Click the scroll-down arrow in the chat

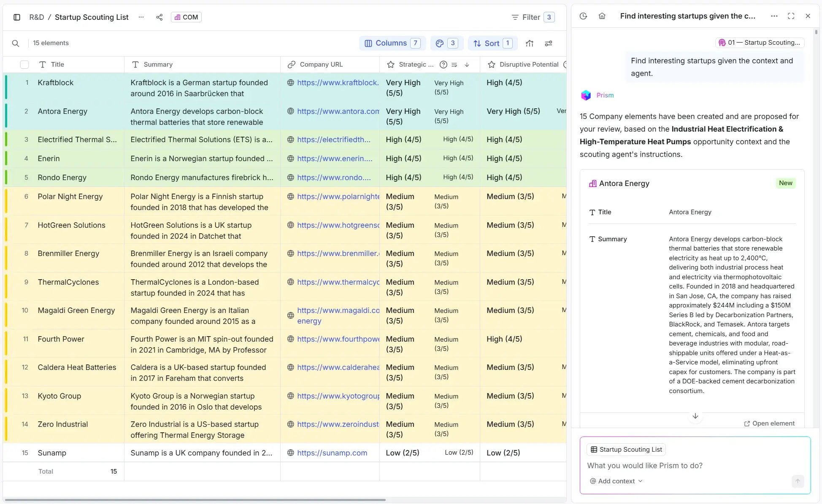pyautogui.click(x=695, y=416)
